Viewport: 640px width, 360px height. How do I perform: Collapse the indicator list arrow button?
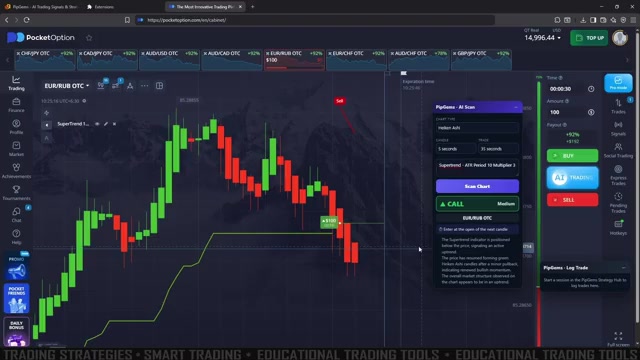[x=47, y=125]
